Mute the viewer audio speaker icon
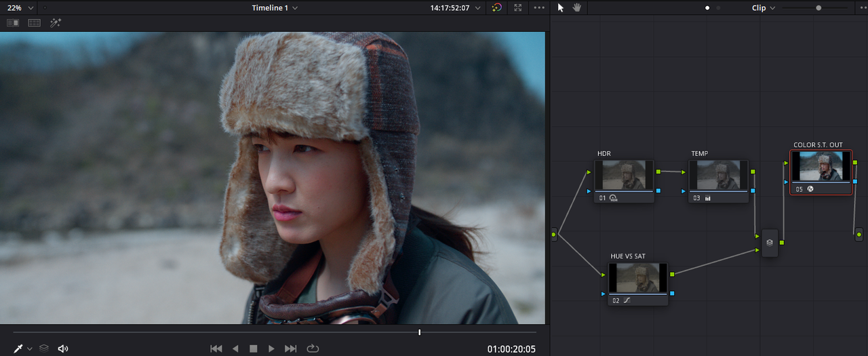This screenshot has height=356, width=868. [63, 349]
